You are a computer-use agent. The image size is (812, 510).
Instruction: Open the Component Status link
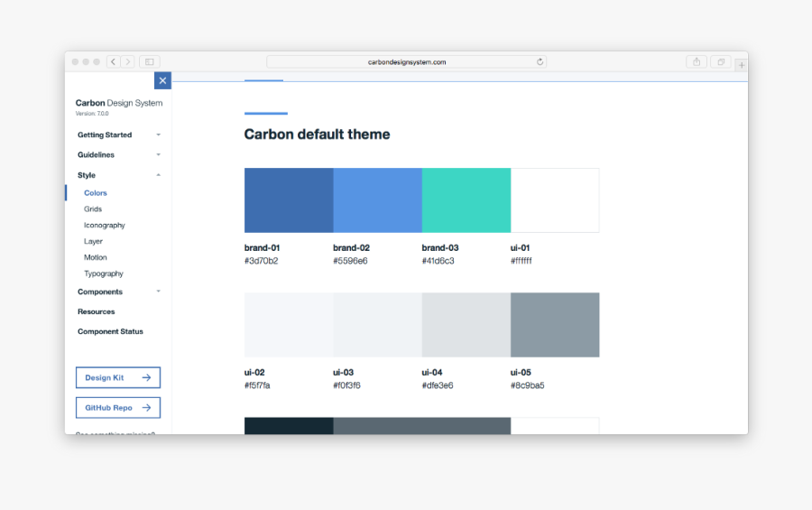click(x=110, y=332)
